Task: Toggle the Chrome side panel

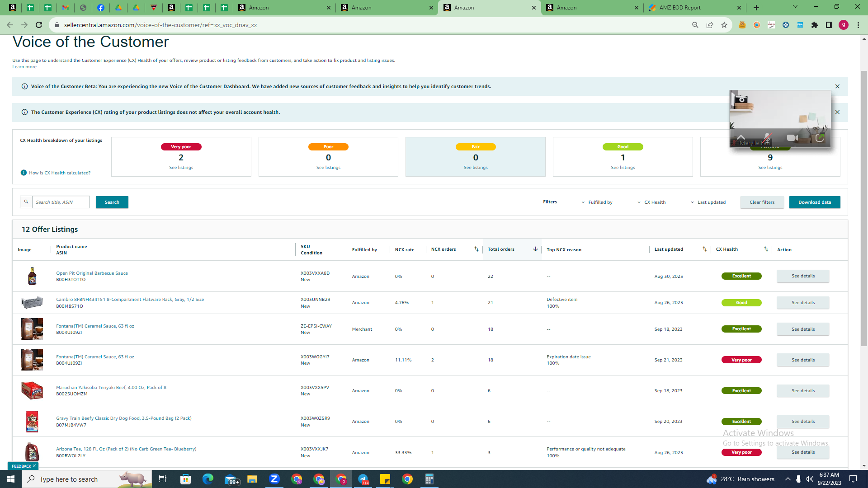Action: pos(829,25)
